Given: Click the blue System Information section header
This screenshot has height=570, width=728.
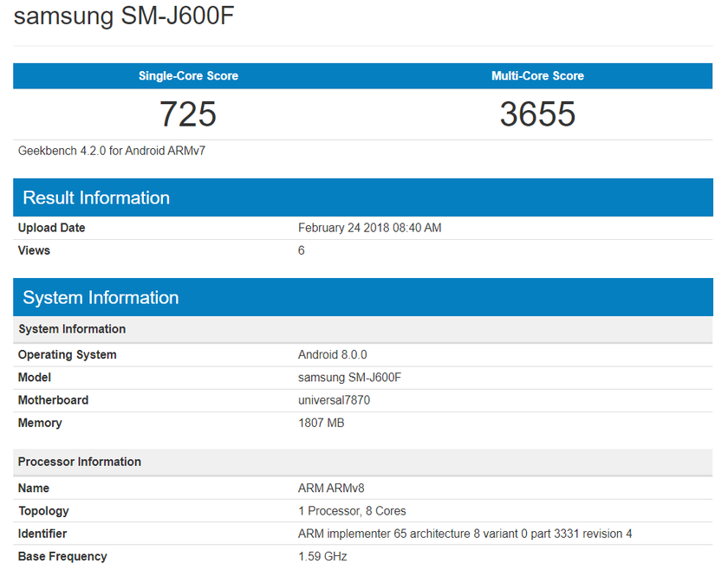Looking at the screenshot, I should coord(101,297).
